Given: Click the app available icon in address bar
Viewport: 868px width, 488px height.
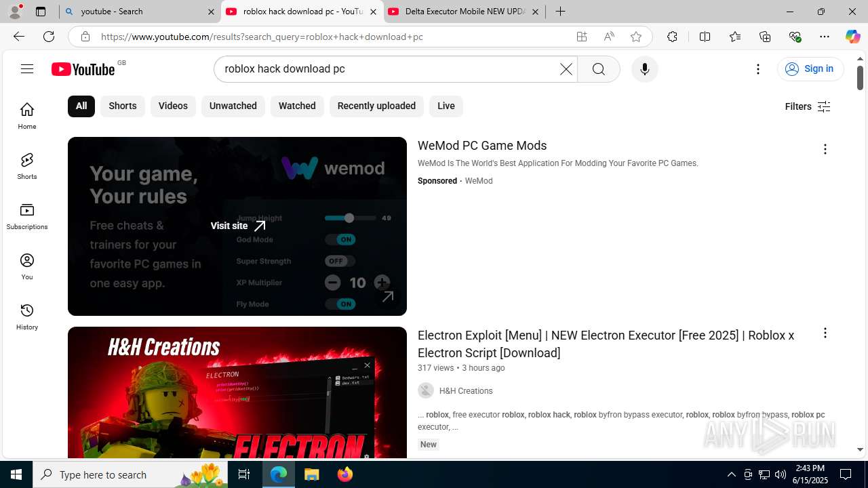Looking at the screenshot, I should coord(582,37).
